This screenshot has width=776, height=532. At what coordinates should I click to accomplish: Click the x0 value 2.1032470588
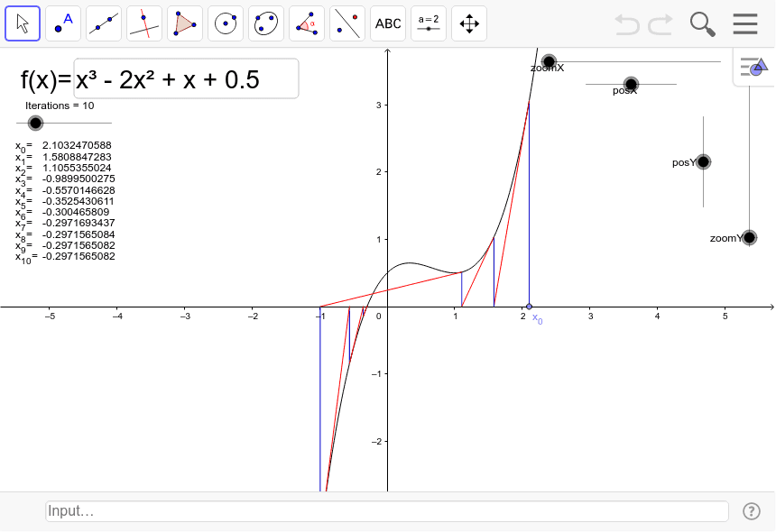(77, 145)
